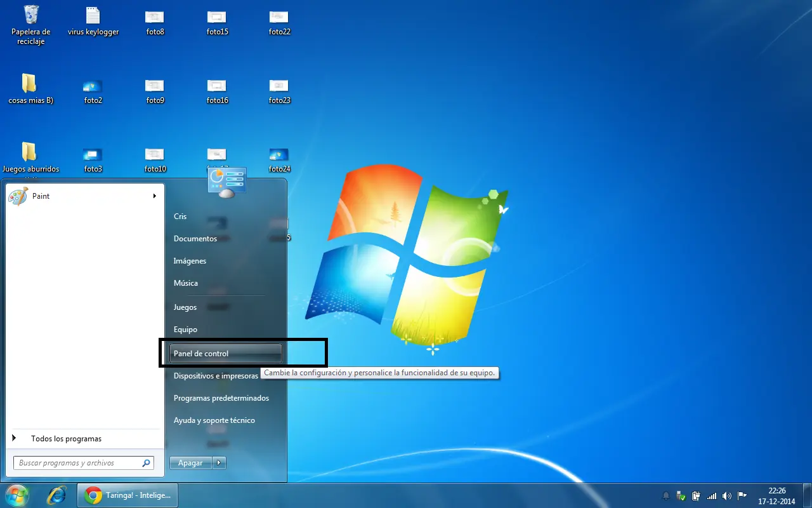Click the safely remove hardware tray icon
This screenshot has width=812, height=508.
[681, 496]
